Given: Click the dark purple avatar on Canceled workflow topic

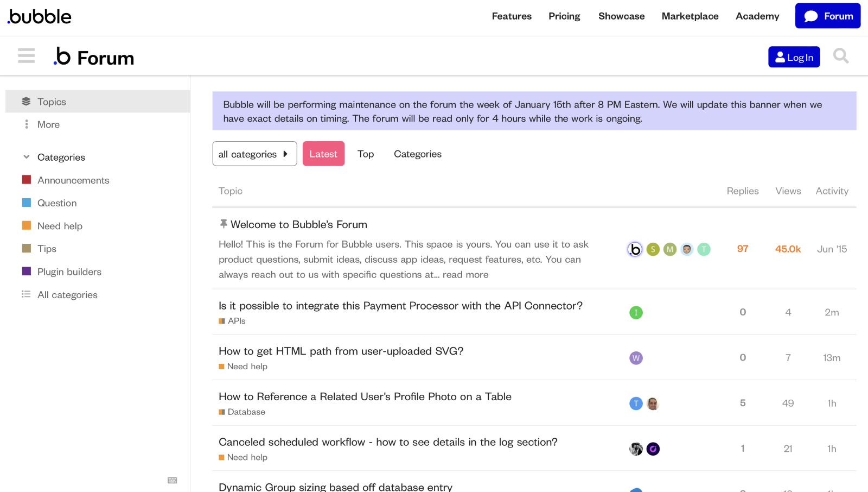Looking at the screenshot, I should 653,449.
